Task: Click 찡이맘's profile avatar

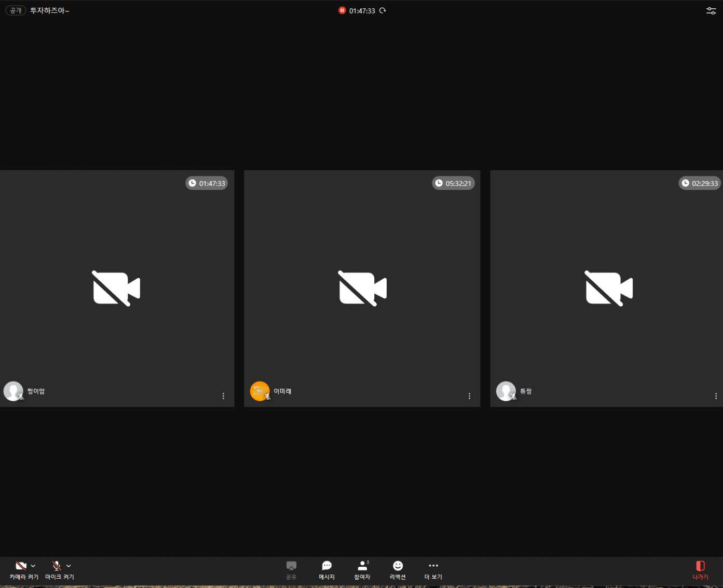Action: [13, 391]
